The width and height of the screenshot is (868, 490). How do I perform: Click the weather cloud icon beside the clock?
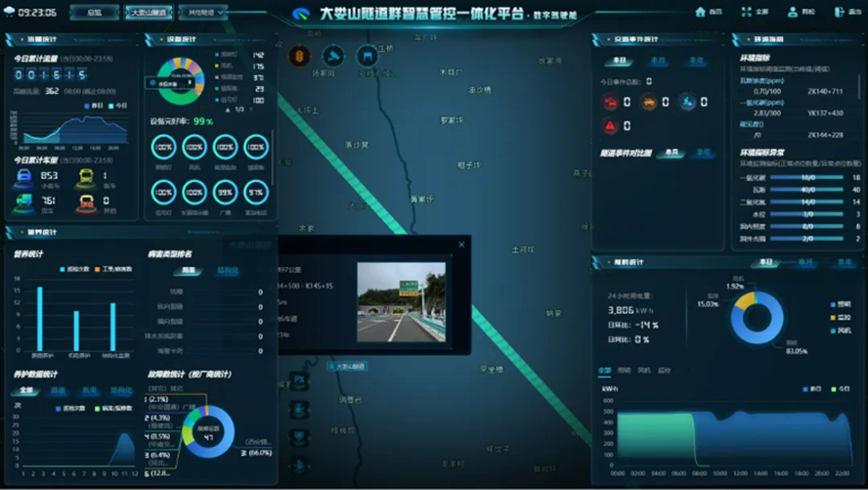[9, 12]
